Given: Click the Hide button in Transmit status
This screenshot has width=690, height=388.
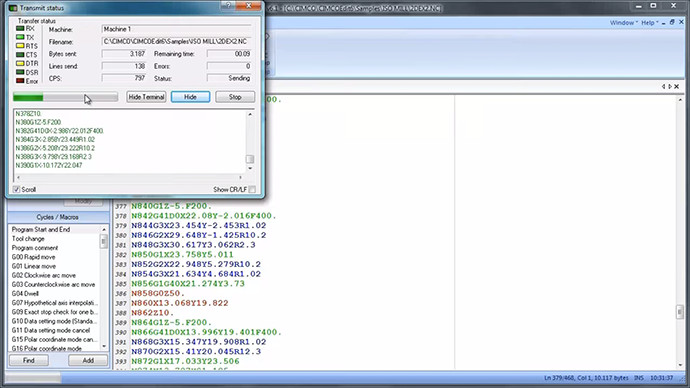Looking at the screenshot, I should click(190, 97).
